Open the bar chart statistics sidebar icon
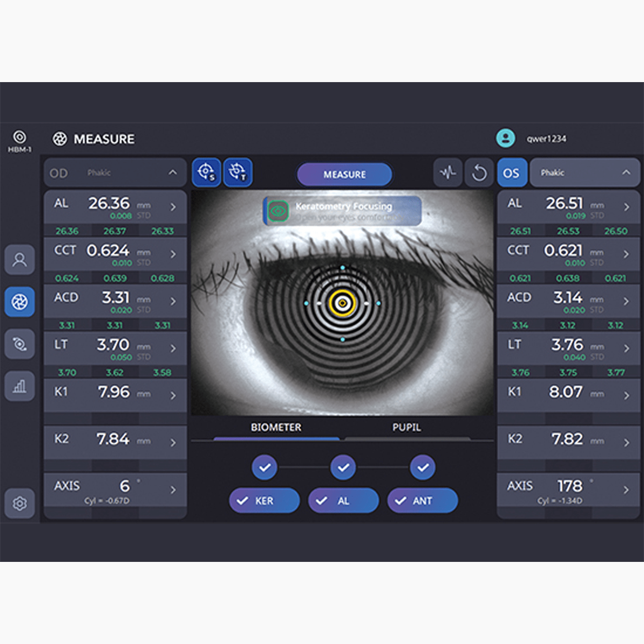This screenshot has width=644, height=644. 20,386
